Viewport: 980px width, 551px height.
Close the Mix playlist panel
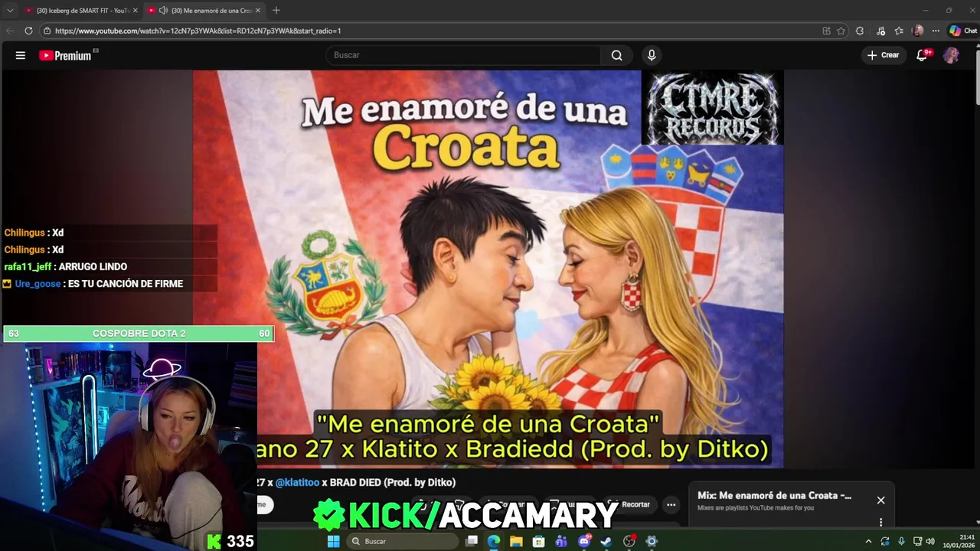(880, 500)
